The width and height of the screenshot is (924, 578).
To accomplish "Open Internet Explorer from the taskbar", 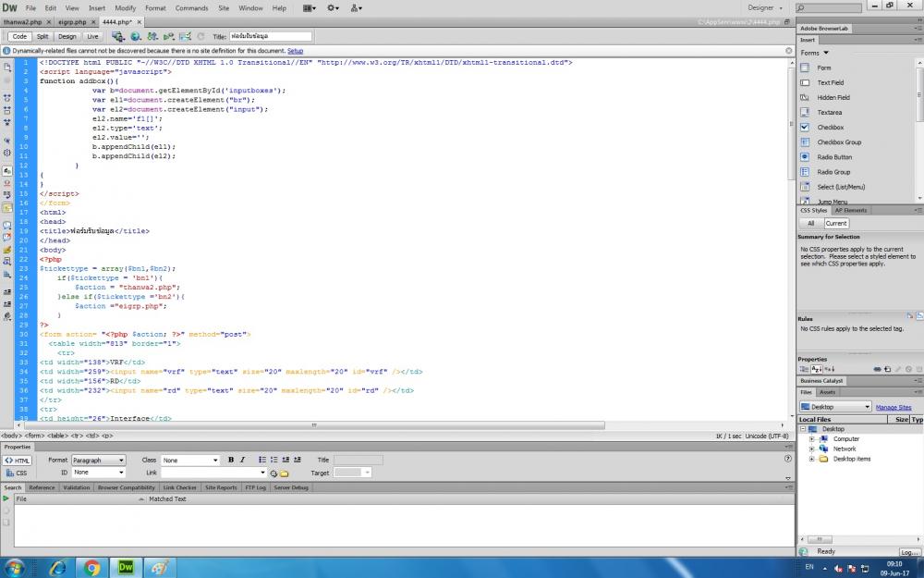I will (57, 568).
